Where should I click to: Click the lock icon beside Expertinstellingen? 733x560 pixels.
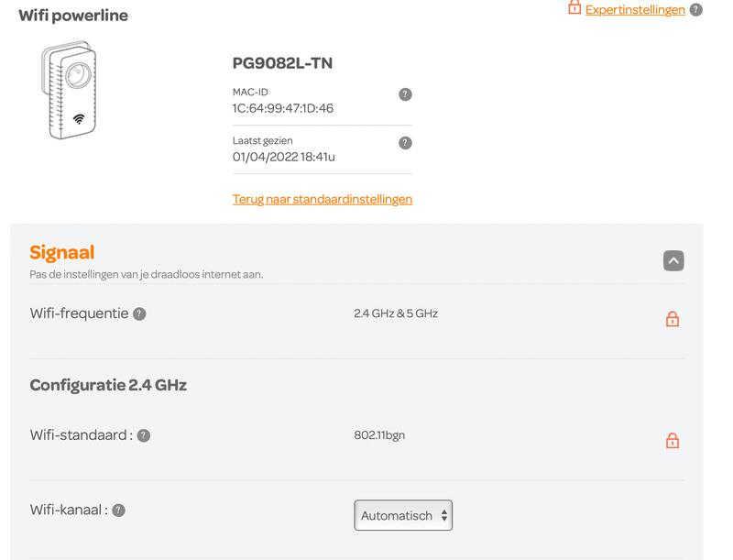coord(574,7)
